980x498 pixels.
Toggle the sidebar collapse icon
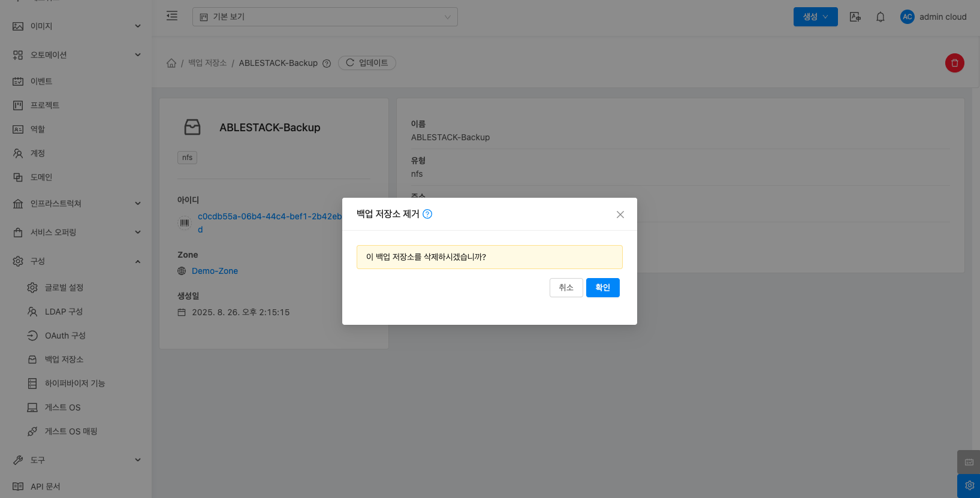click(x=172, y=16)
